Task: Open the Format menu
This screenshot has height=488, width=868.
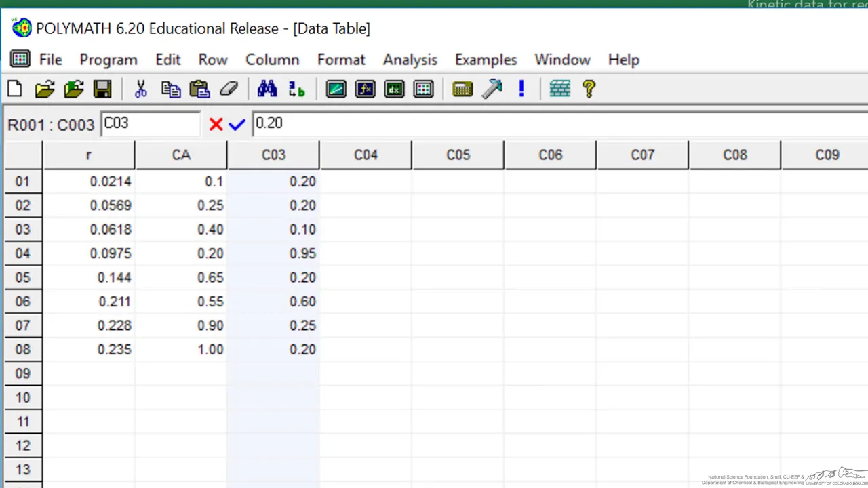Action: [341, 60]
